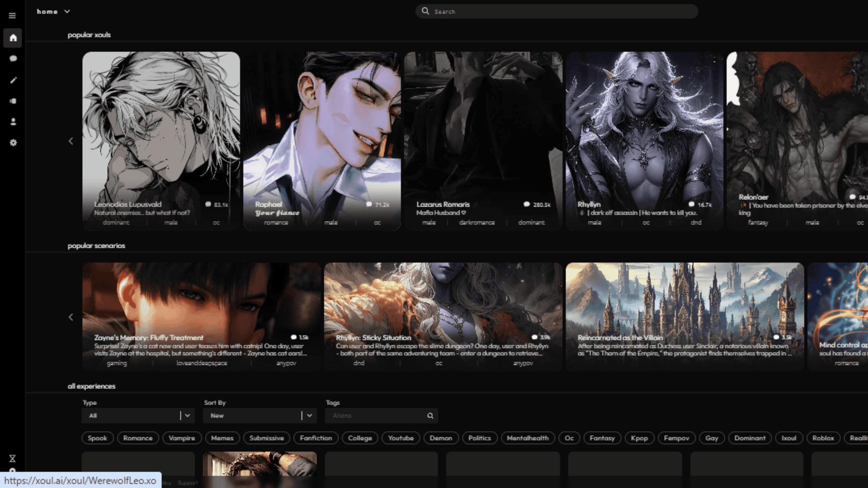This screenshot has width=868, height=488.
Task: Click dnd tag on Rhyllyn xoul card
Action: coord(696,223)
